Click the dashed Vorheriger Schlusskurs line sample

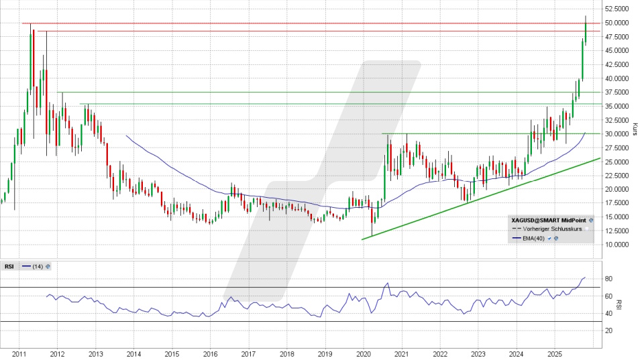click(x=516, y=229)
